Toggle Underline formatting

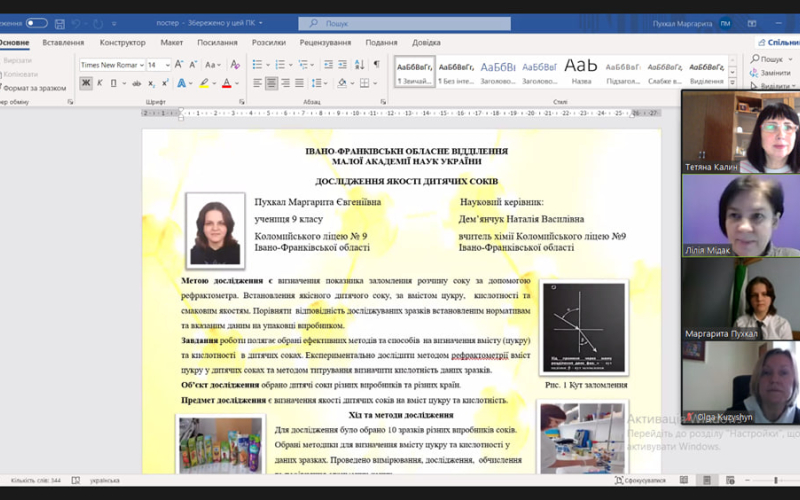point(113,83)
